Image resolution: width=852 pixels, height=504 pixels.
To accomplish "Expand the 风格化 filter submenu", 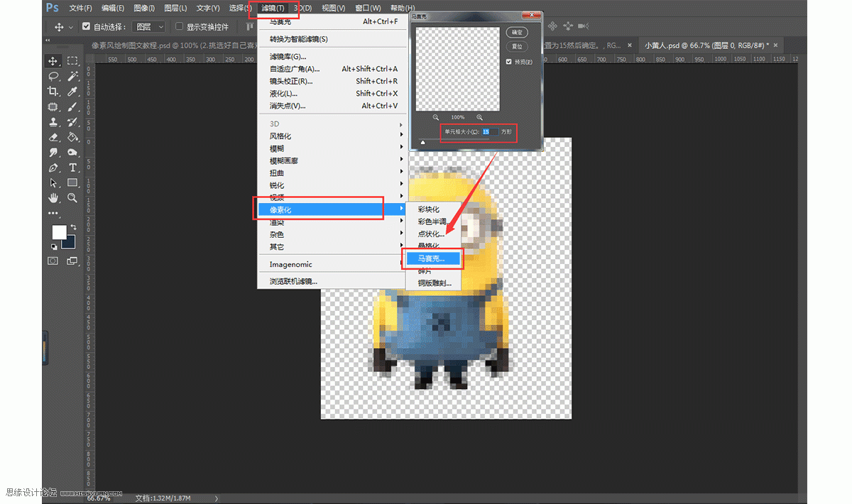I will point(332,136).
